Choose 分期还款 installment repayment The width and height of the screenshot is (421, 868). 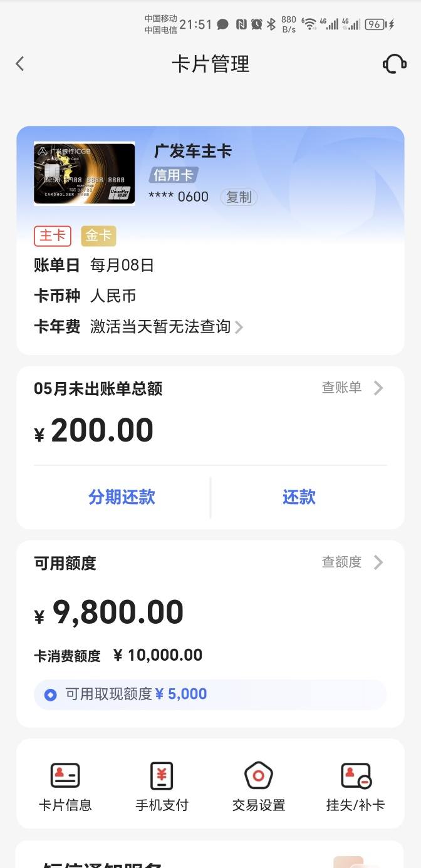point(122,497)
